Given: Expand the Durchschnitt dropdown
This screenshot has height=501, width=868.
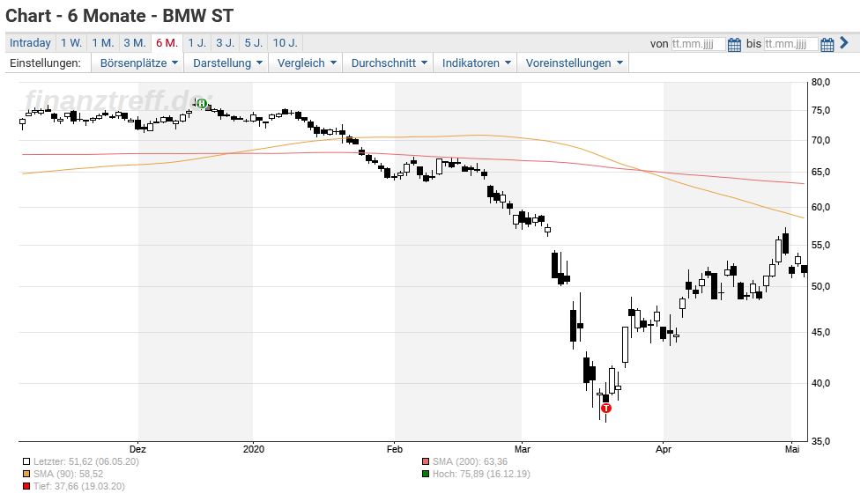Looking at the screenshot, I should pos(389,63).
